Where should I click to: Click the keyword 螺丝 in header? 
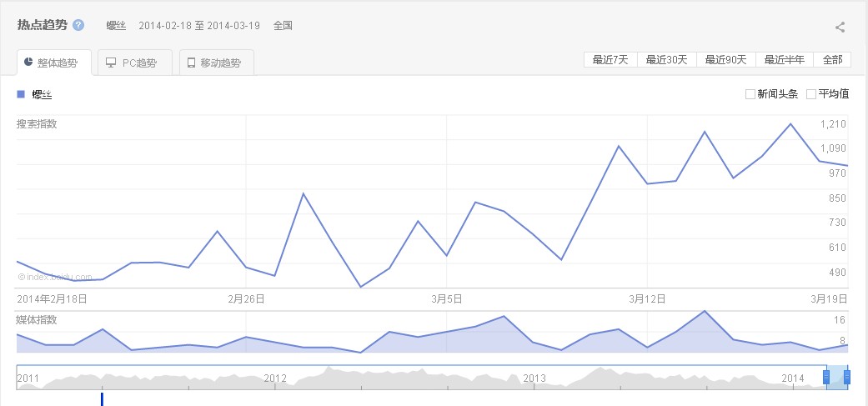click(116, 26)
